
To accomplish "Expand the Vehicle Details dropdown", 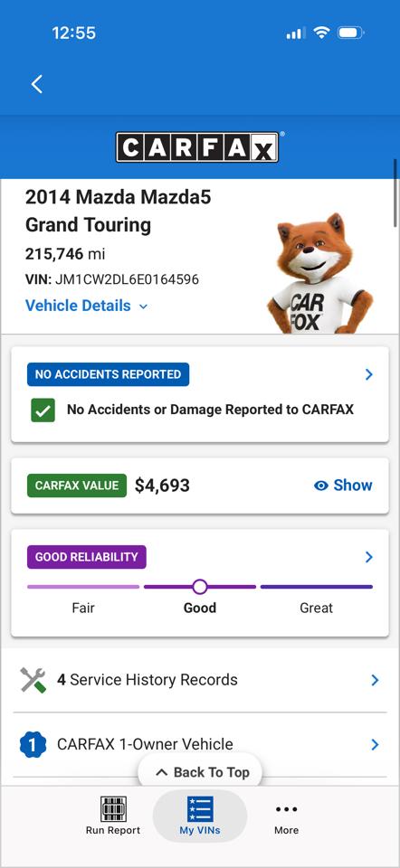I will tap(87, 306).
